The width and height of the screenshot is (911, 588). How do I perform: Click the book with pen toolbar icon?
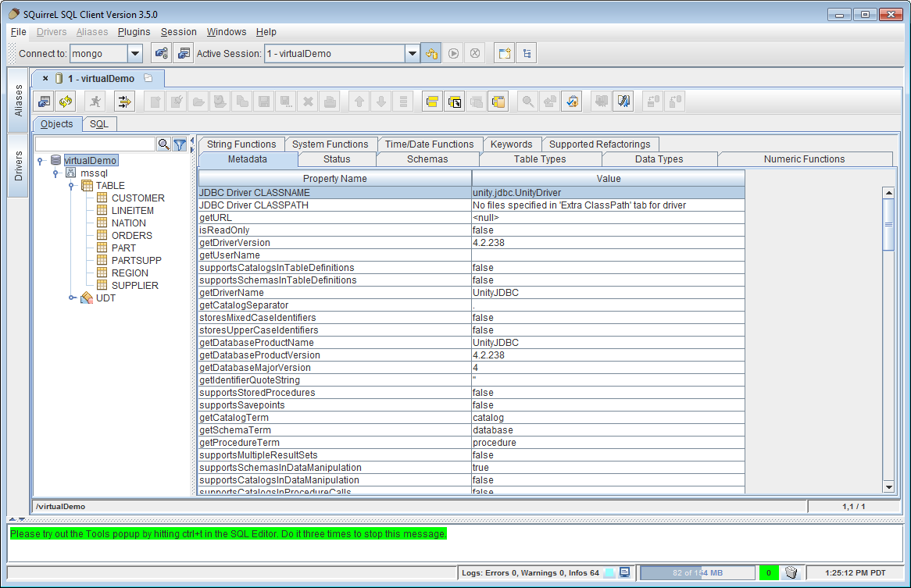(x=623, y=102)
